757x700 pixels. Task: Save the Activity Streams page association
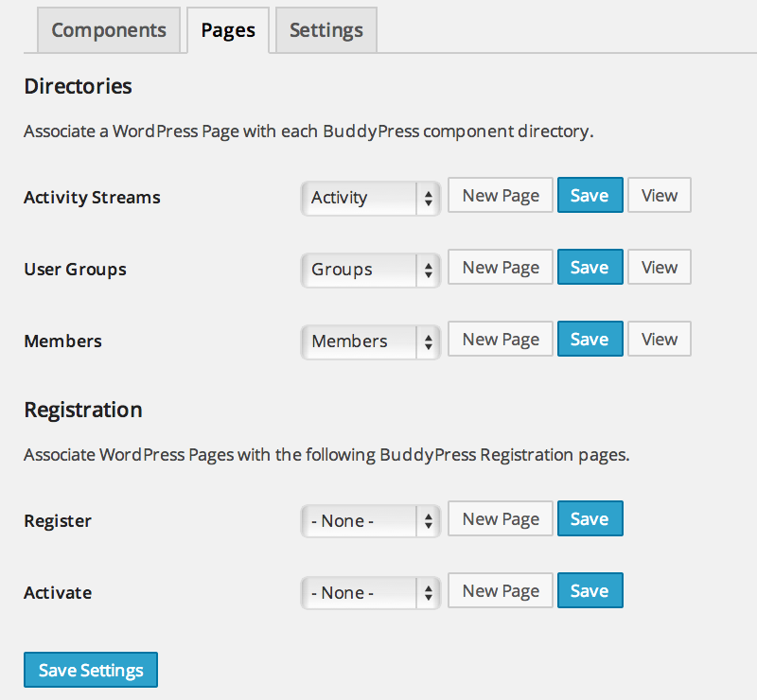point(590,195)
